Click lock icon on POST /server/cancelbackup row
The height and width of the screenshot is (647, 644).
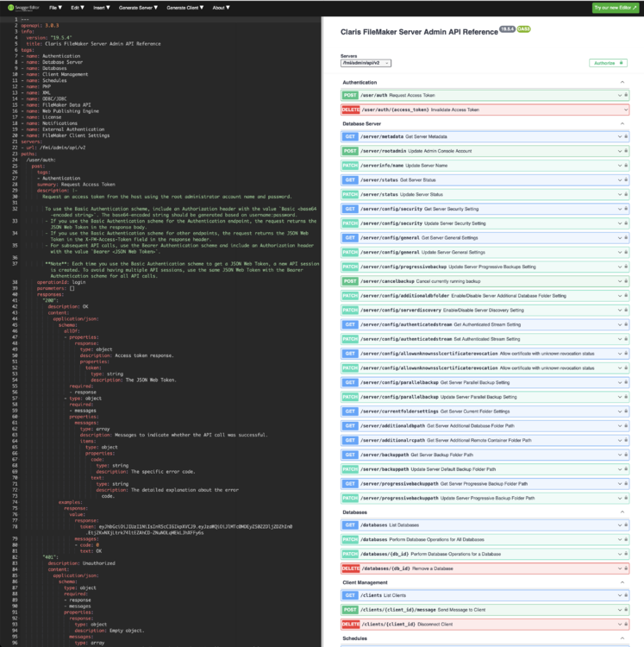(x=626, y=280)
